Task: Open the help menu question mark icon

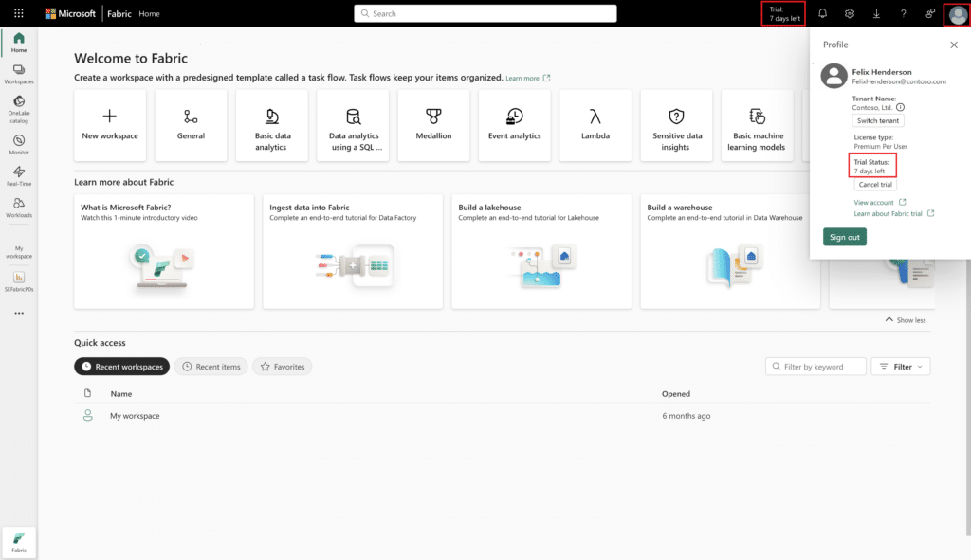Action: pos(902,13)
